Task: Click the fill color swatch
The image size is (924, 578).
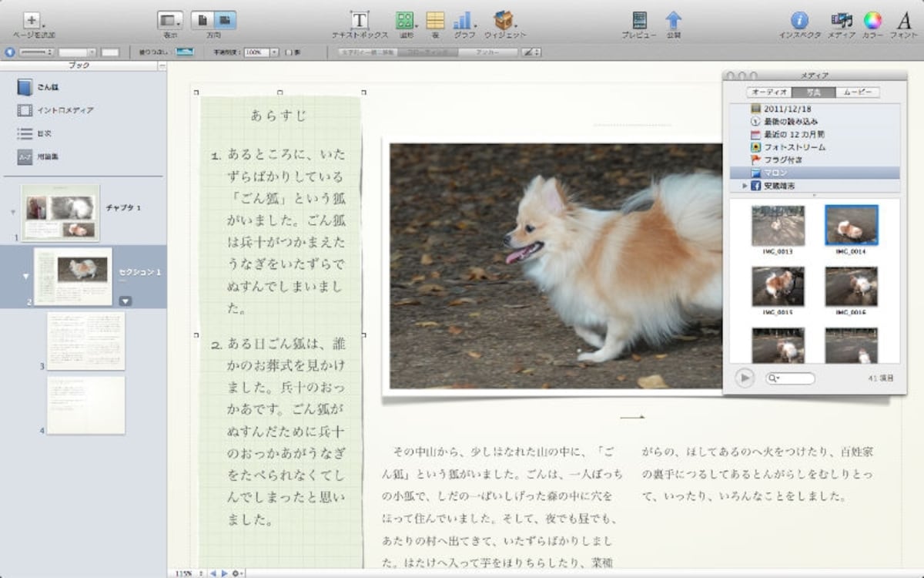Action: tap(185, 52)
